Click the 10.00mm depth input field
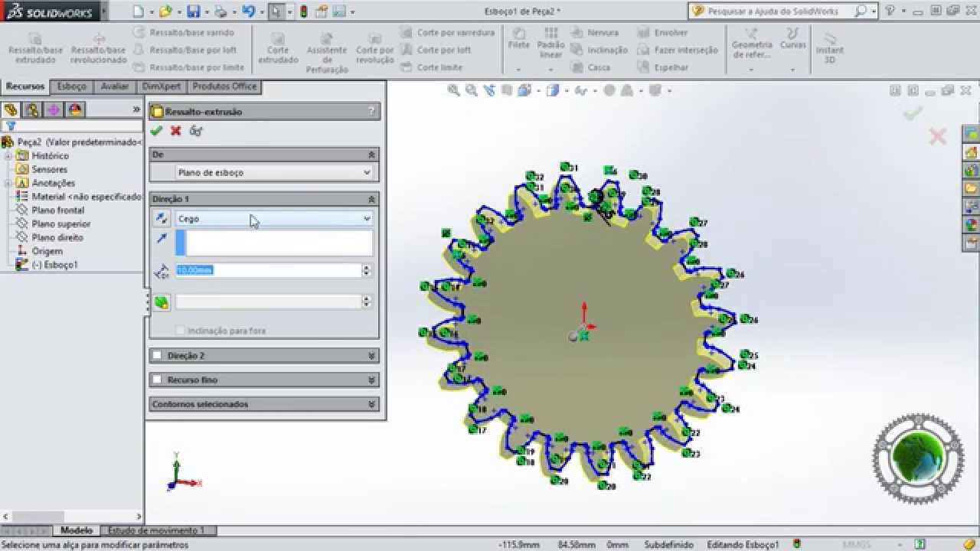Screen dimensions: 980x551 [268, 270]
